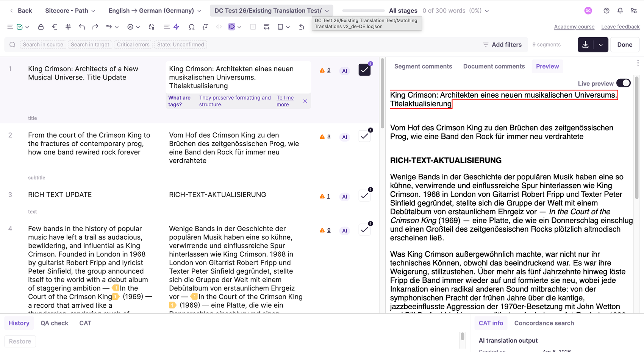Screen dimensions: 644x352
Task: Click the book glossary icon in toolbar
Action: click(280, 27)
